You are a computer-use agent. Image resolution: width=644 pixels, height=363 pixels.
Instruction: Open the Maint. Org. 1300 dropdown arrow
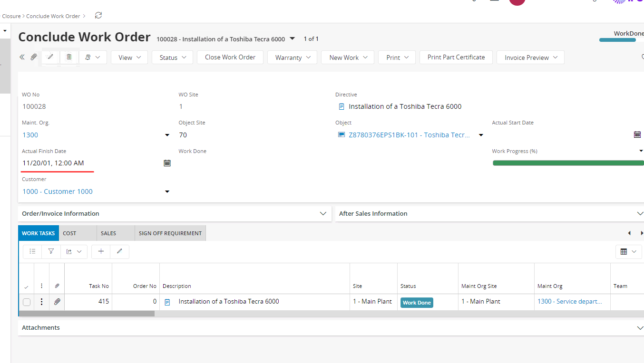pos(167,135)
